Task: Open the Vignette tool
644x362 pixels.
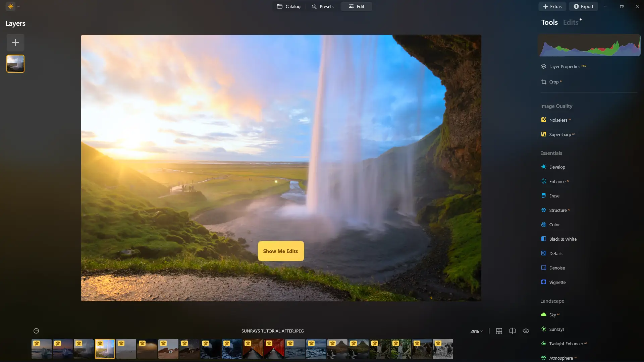Action: coord(557,282)
